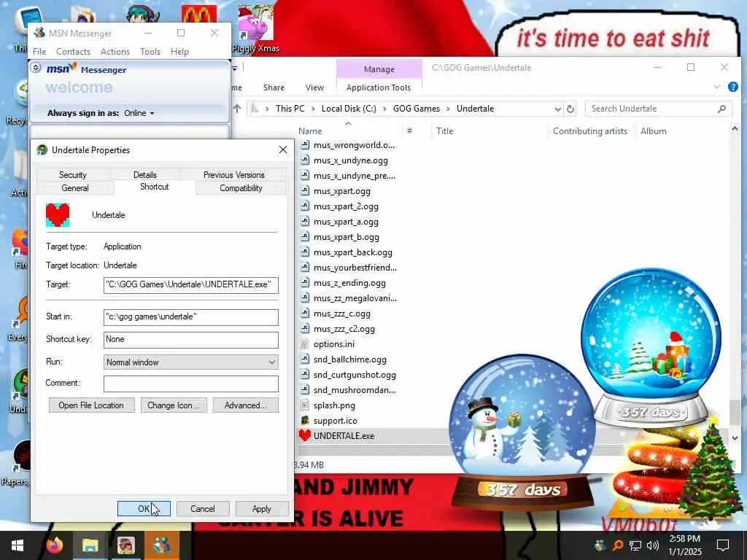Viewport: 747px width, 560px height.
Task: Open the Windows Start menu
Action: [18, 545]
